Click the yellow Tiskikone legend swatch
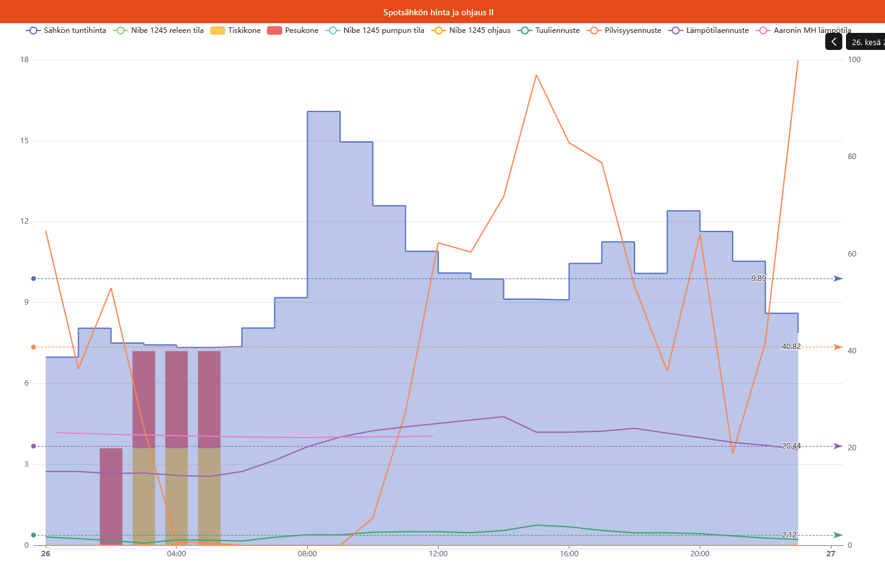 point(218,30)
